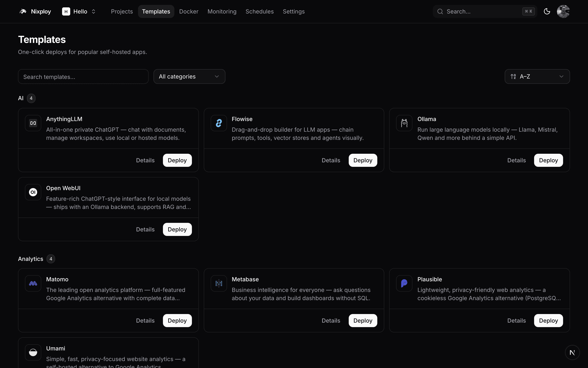Click the AnythingLLM card title
The width and height of the screenshot is (588, 368).
point(64,119)
